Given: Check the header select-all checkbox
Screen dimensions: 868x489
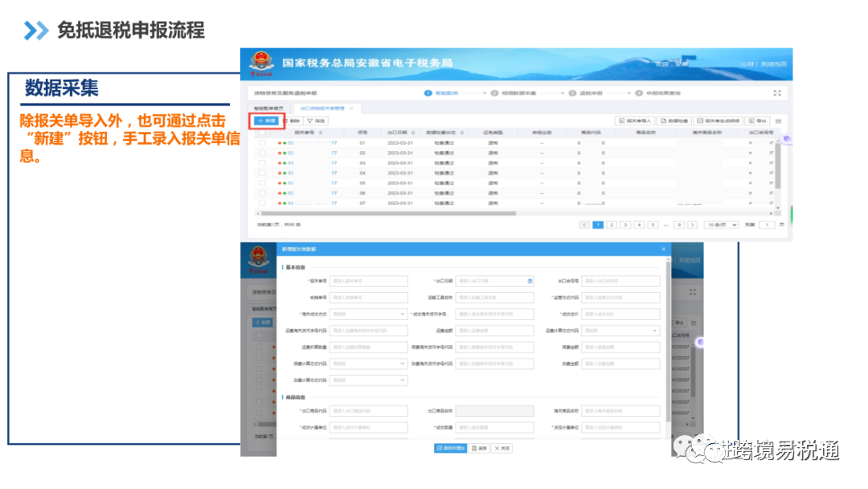Looking at the screenshot, I should (262, 133).
